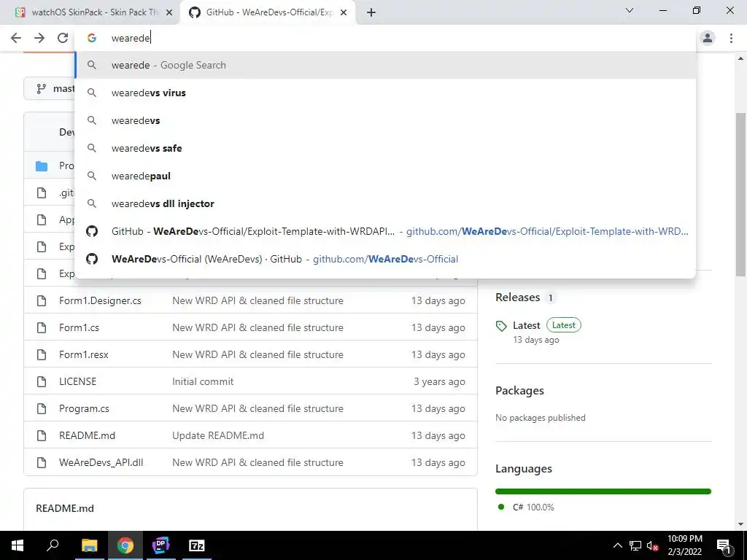Open the Form1.cs file
This screenshot has width=747, height=560.
tap(79, 327)
